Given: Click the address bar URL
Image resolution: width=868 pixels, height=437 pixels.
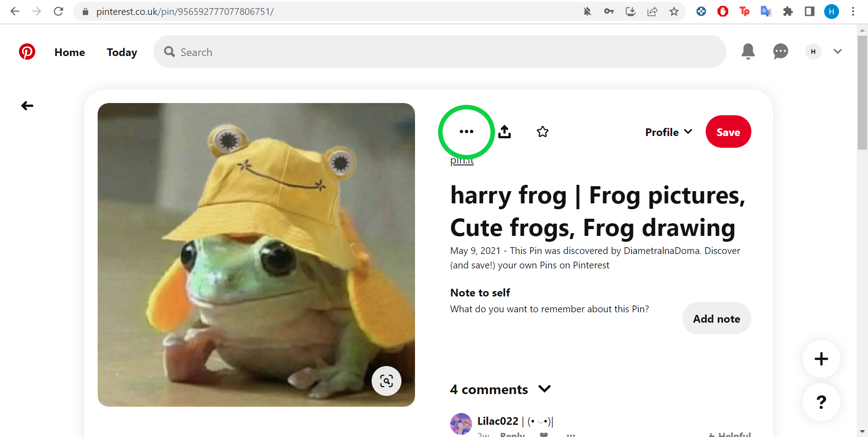Looking at the screenshot, I should pyautogui.click(x=185, y=12).
